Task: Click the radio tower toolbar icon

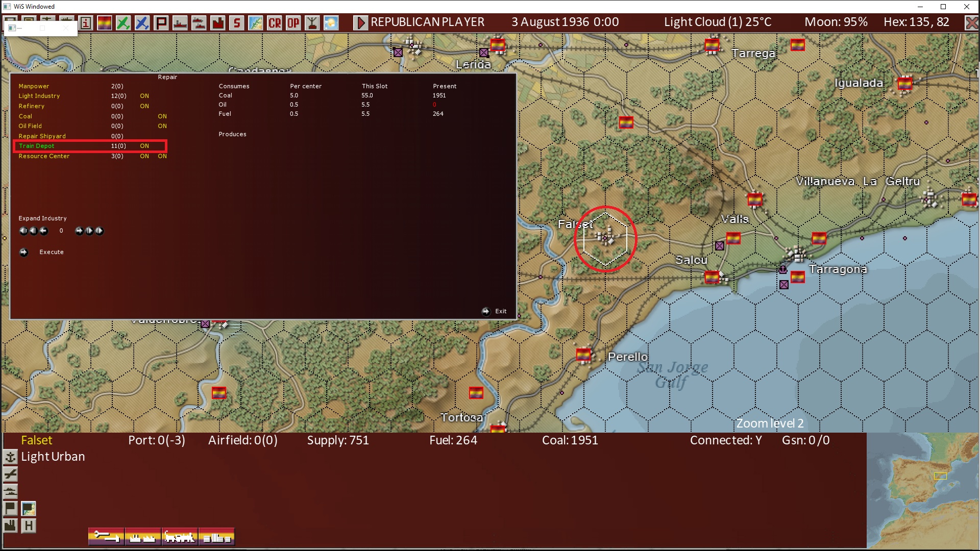Action: tap(312, 23)
